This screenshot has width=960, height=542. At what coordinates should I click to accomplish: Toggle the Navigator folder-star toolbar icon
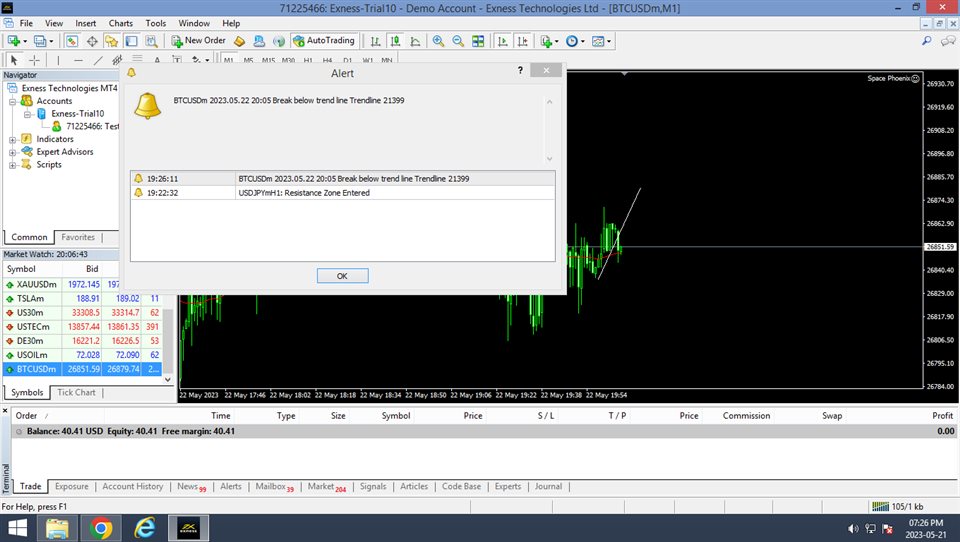(x=111, y=41)
